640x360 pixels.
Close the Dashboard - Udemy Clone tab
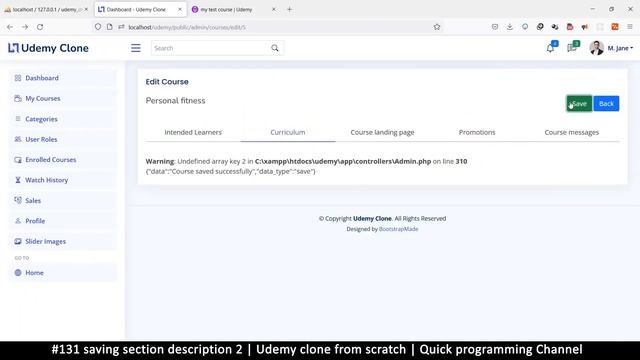(180, 9)
